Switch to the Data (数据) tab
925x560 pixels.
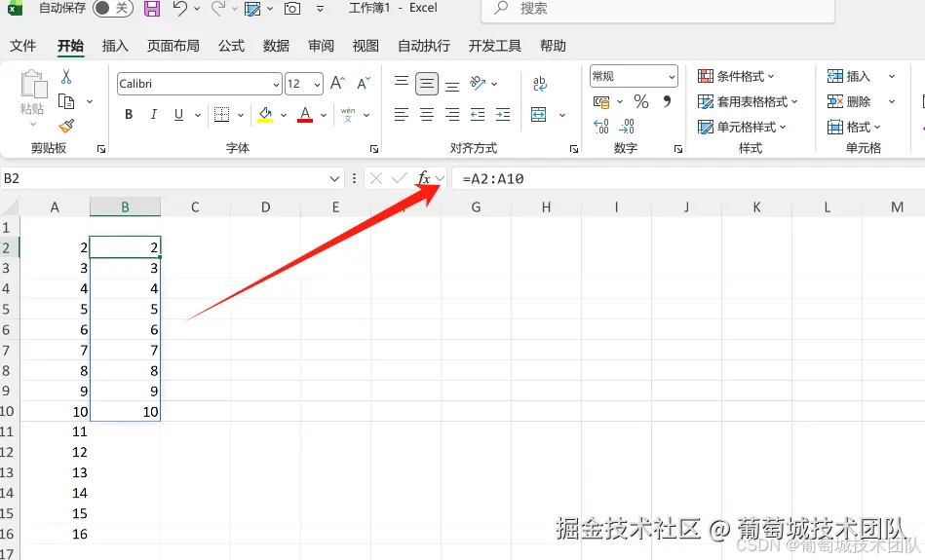(276, 46)
